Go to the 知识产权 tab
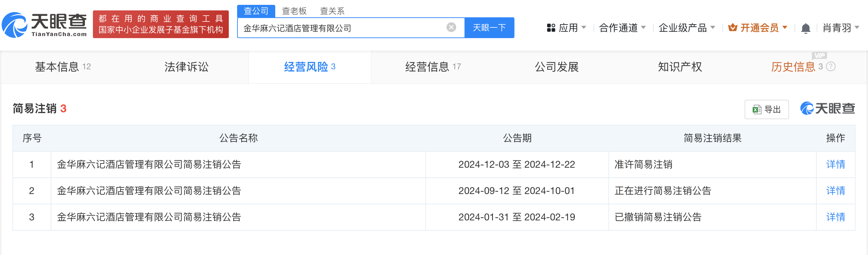868x255 pixels. pos(680,67)
